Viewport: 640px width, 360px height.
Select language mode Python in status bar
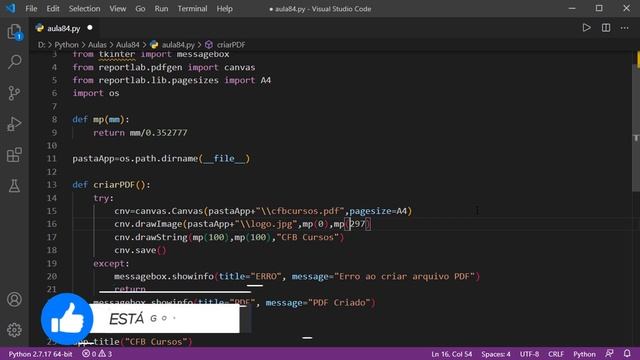pos(584,354)
